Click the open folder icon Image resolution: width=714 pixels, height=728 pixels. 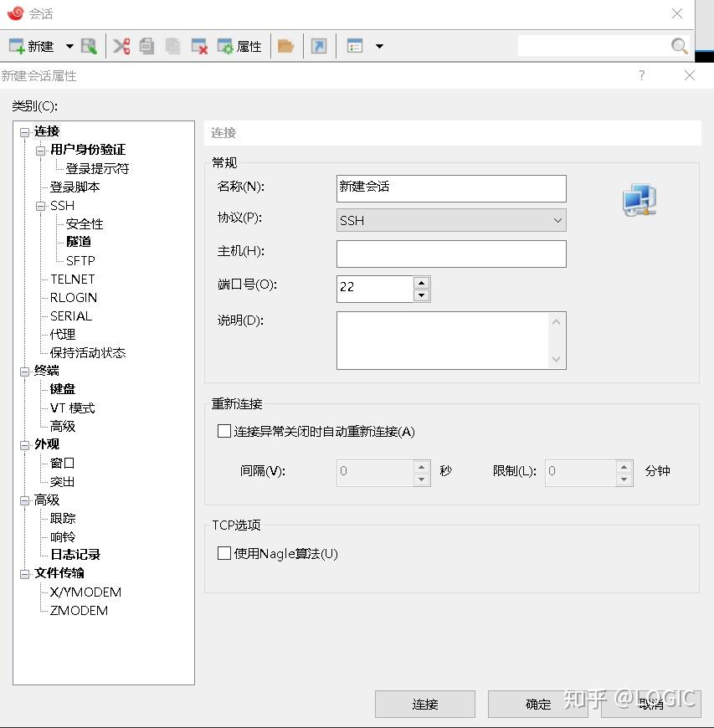click(x=285, y=46)
